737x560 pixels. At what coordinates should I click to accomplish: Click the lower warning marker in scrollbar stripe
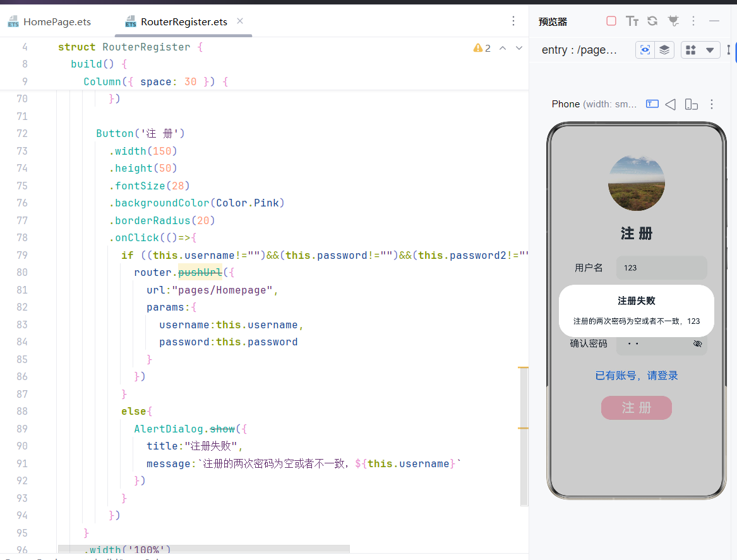pos(523,428)
